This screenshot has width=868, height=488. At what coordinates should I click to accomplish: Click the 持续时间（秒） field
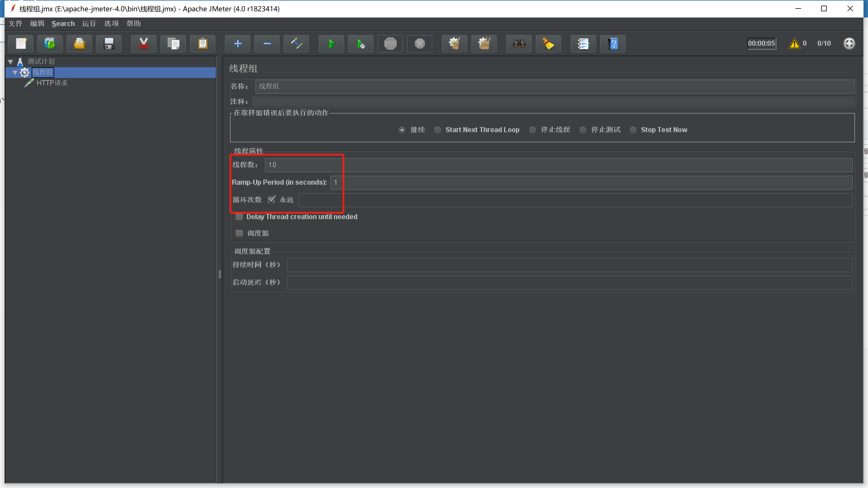[x=570, y=265]
